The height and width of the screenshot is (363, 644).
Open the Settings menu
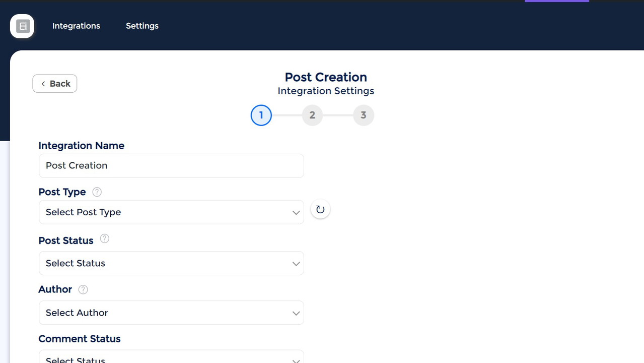tap(142, 26)
